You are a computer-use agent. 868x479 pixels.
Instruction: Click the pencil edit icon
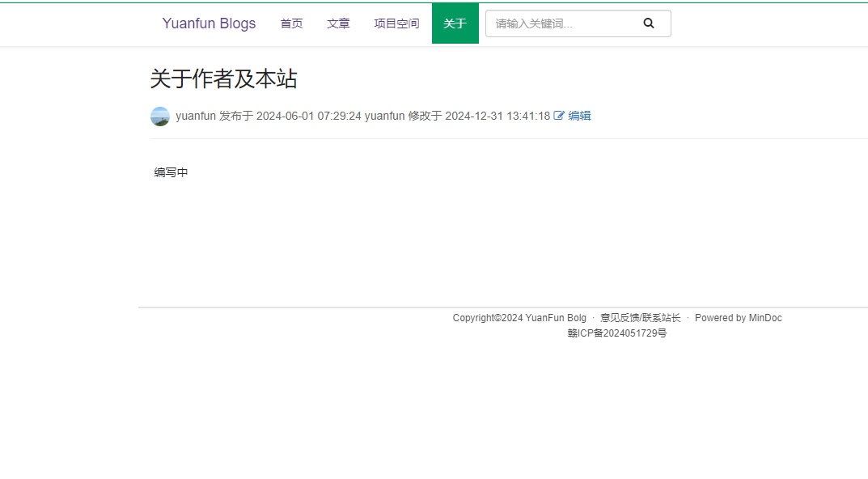(x=559, y=116)
